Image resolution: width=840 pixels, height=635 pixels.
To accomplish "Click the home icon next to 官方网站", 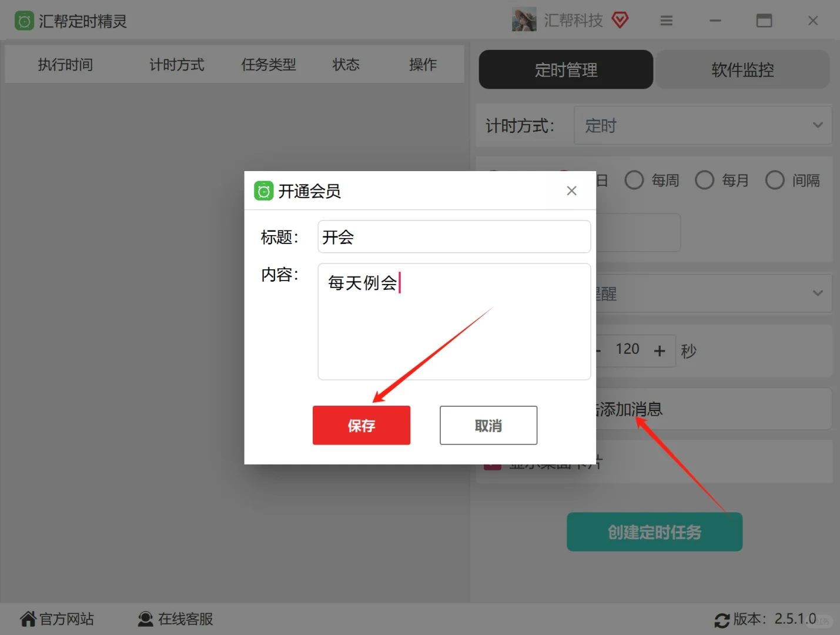I will pos(28,619).
